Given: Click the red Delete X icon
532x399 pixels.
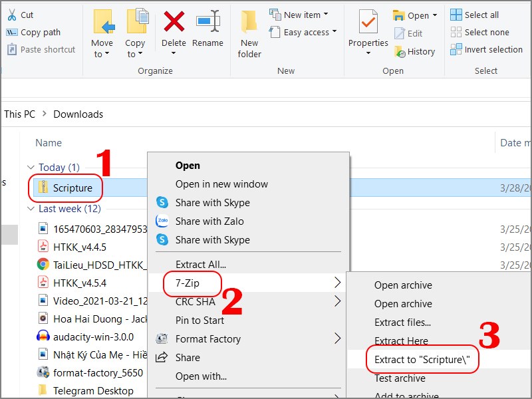Looking at the screenshot, I should click(x=174, y=21).
